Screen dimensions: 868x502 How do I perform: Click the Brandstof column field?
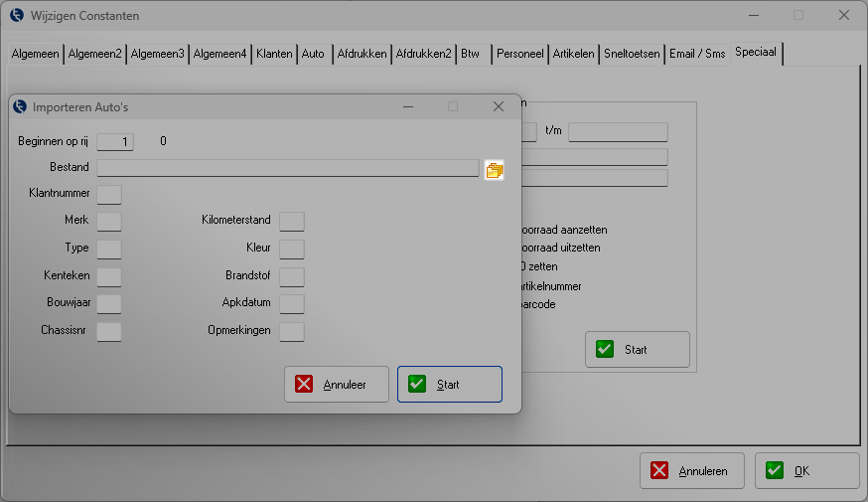coord(292,276)
